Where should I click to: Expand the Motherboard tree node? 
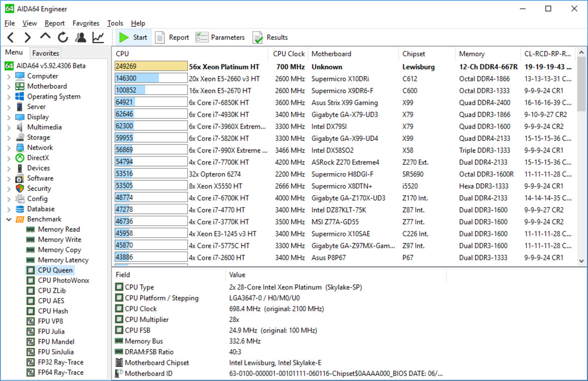point(9,87)
